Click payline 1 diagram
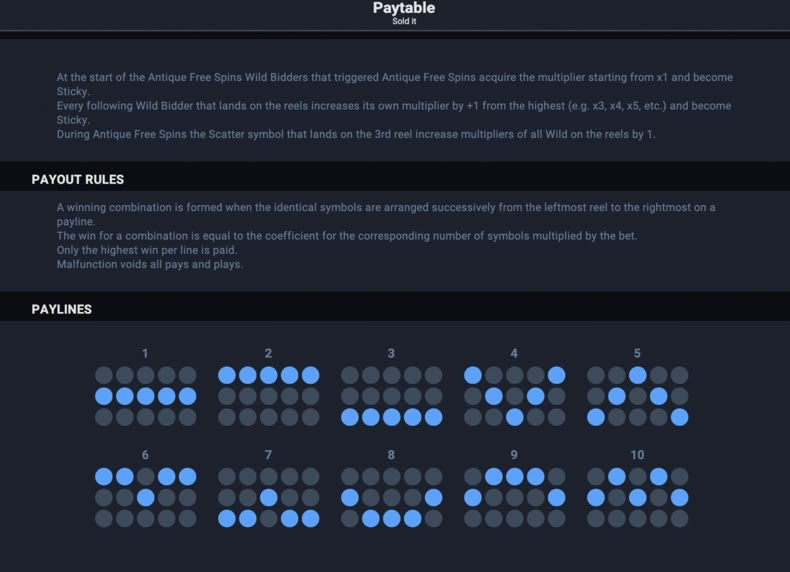The height and width of the screenshot is (572, 790). (x=146, y=396)
